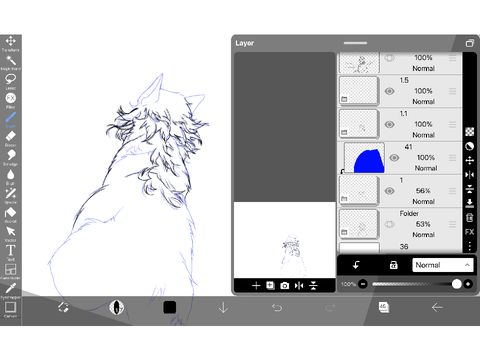Grab reorder handle of folder 1
The image size is (480, 360).
click(452, 191)
